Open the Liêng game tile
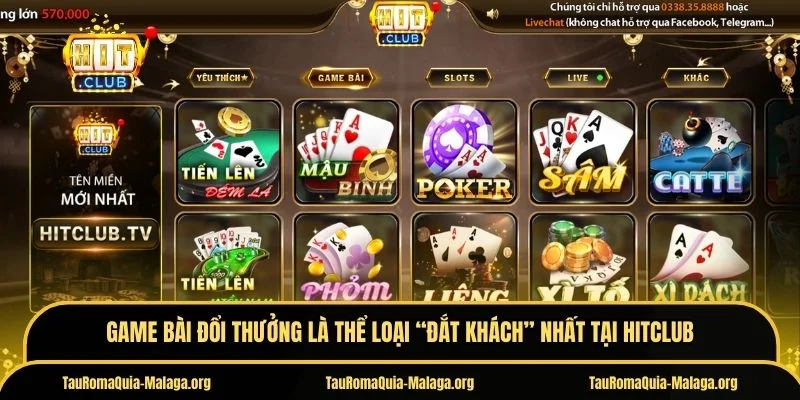This screenshot has height=400, width=800. point(464,258)
